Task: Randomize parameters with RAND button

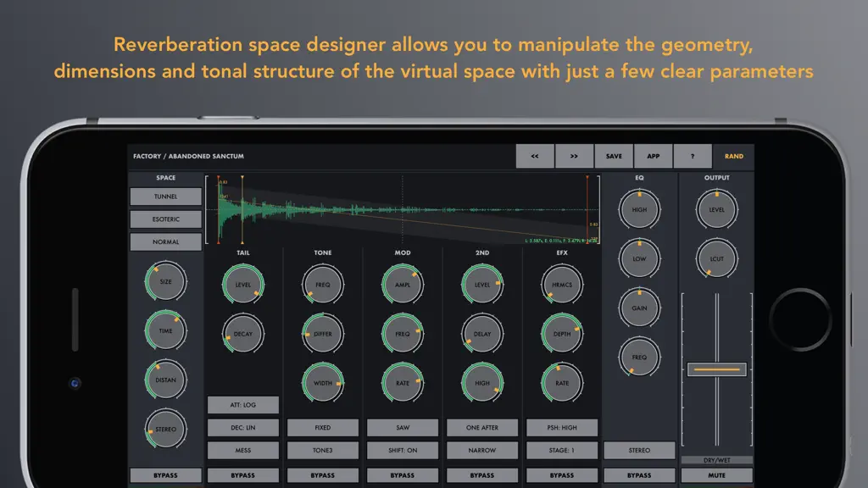Action: 734,157
